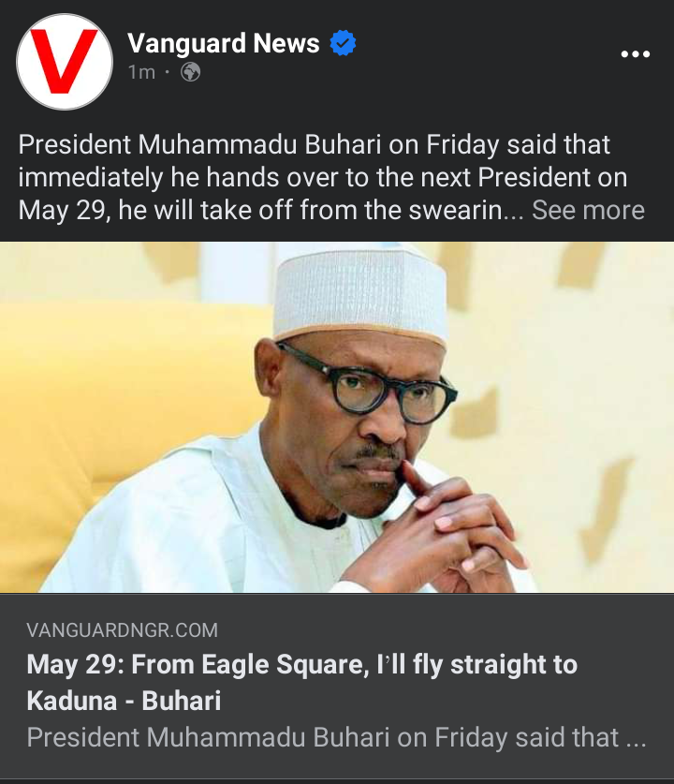
Task: Expand the post with See more
Action: (x=588, y=210)
